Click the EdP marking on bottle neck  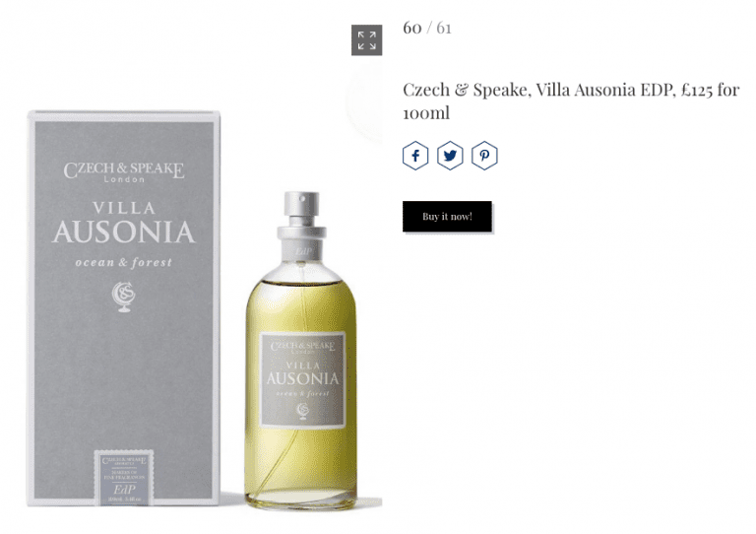pyautogui.click(x=303, y=251)
